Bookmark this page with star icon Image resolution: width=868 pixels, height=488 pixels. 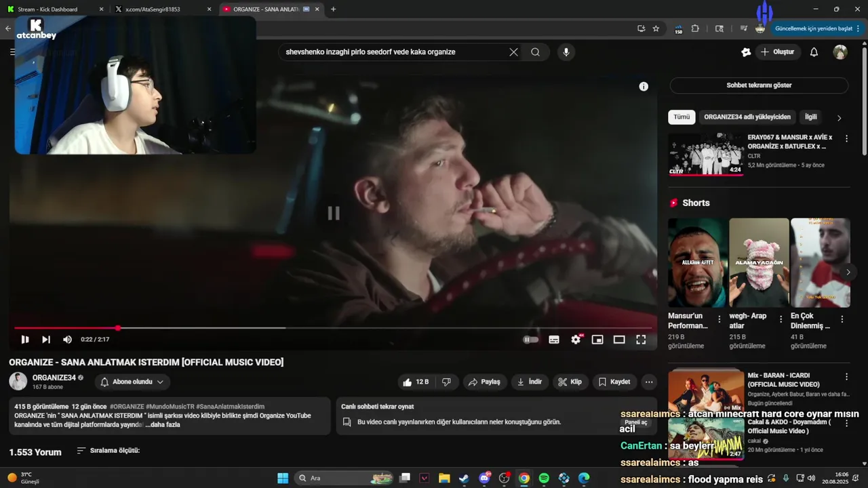click(656, 28)
